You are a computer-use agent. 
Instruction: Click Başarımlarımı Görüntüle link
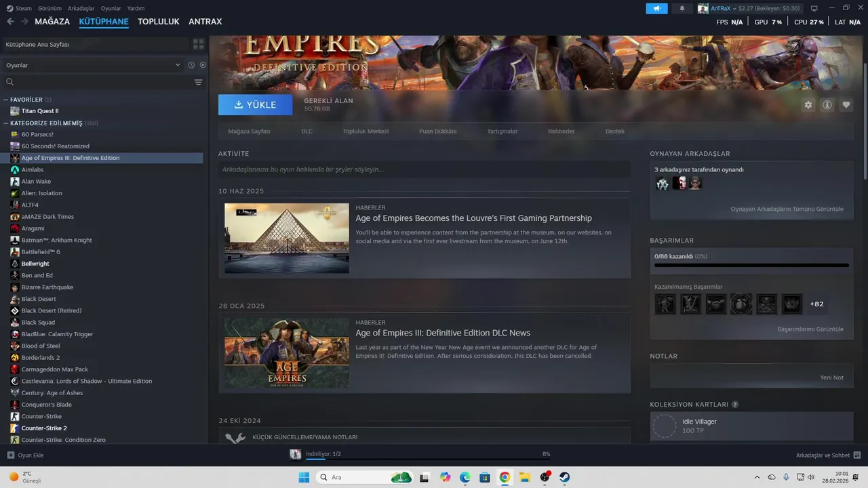click(x=810, y=329)
